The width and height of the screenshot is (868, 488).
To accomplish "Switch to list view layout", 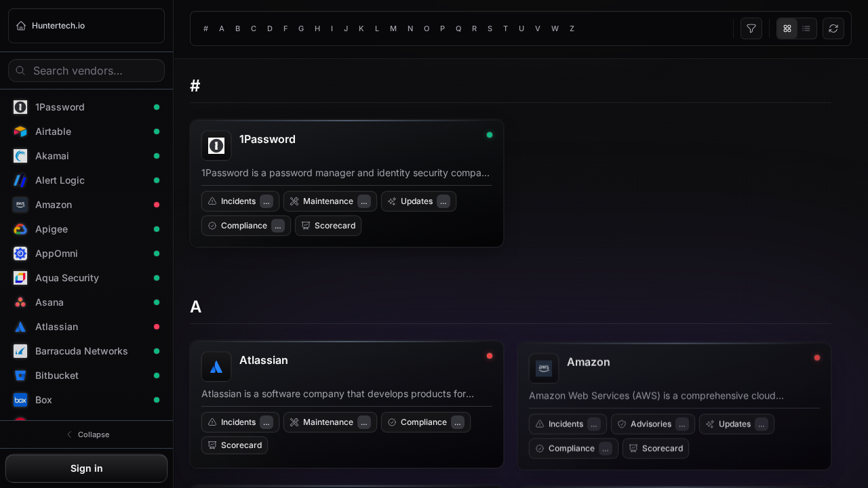I will pyautogui.click(x=806, y=28).
